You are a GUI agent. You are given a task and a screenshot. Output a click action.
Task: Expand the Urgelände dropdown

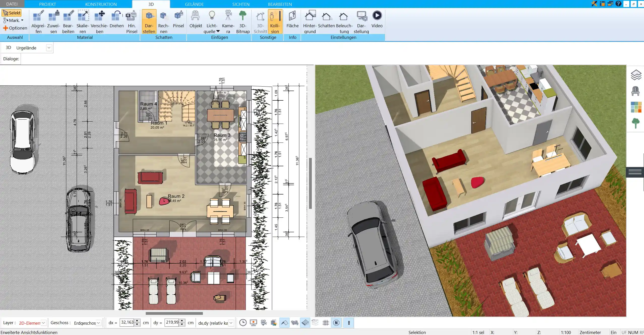tap(49, 48)
